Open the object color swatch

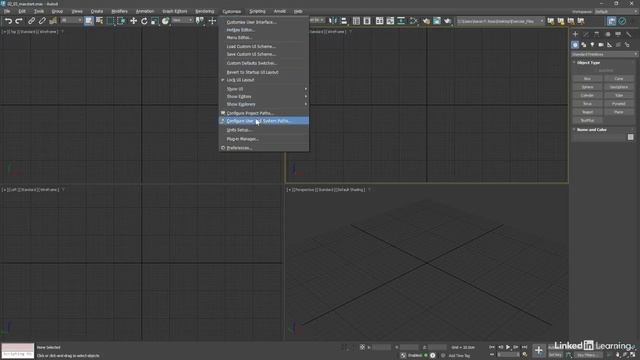coord(631,138)
